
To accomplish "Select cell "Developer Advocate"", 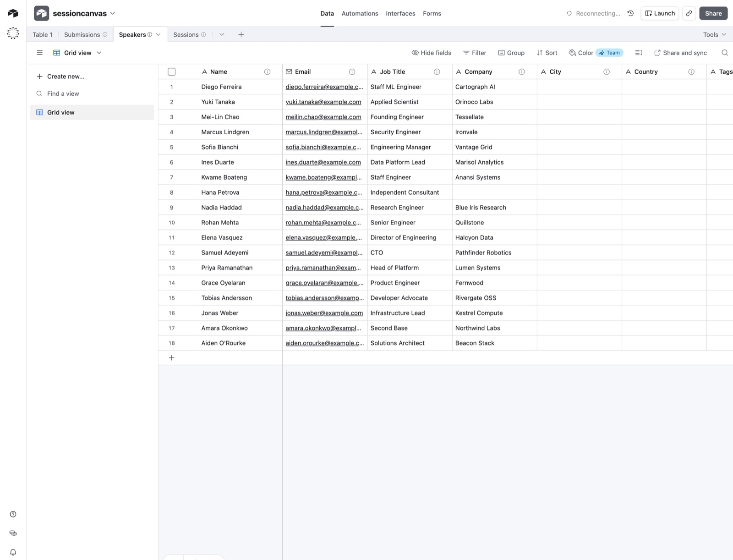I will [410, 298].
